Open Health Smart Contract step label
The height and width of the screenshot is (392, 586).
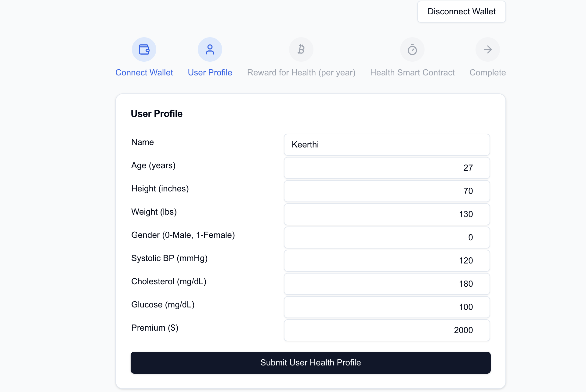pyautogui.click(x=412, y=73)
